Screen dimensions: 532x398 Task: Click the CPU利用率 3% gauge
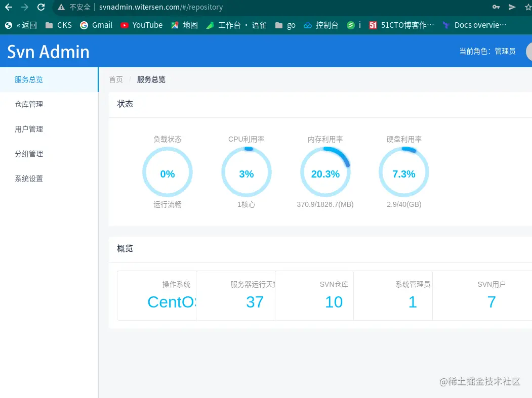pos(247,172)
